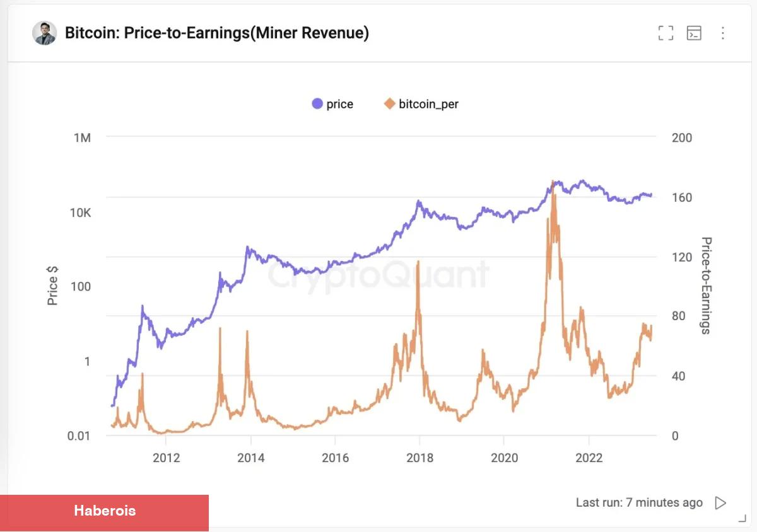Viewport: 757px width, 532px height.
Task: Click the "Price-to-Earnings" right axis title
Action: 707,286
